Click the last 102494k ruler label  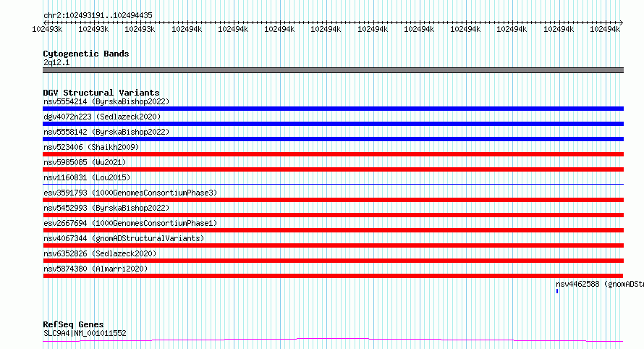[605, 29]
